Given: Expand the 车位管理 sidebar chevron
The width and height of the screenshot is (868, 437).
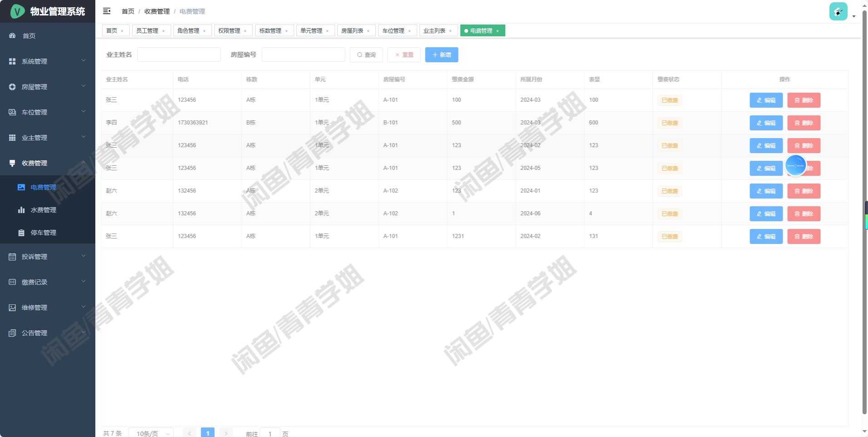Looking at the screenshot, I should pos(84,111).
